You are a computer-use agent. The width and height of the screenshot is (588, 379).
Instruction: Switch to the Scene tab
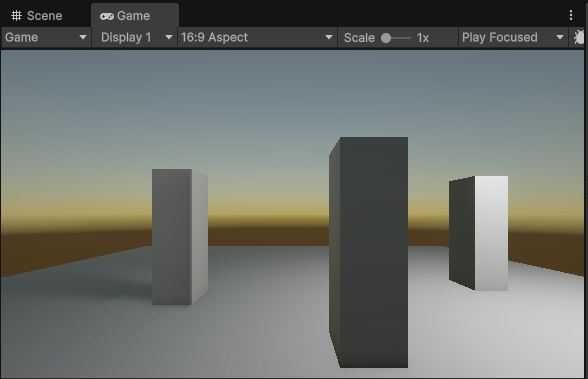(36, 16)
